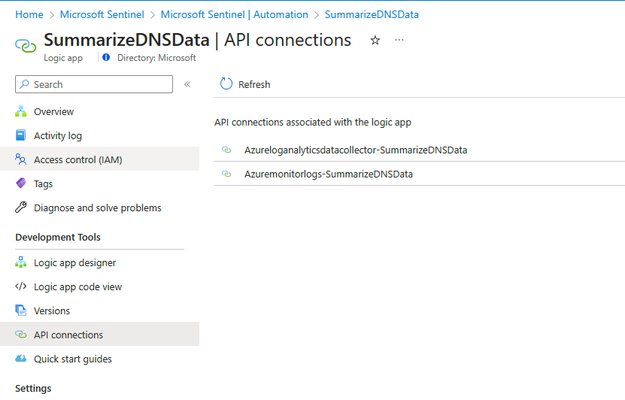Favorite this page with star icon
Viewport: 625px width, 400px height.
(x=375, y=40)
